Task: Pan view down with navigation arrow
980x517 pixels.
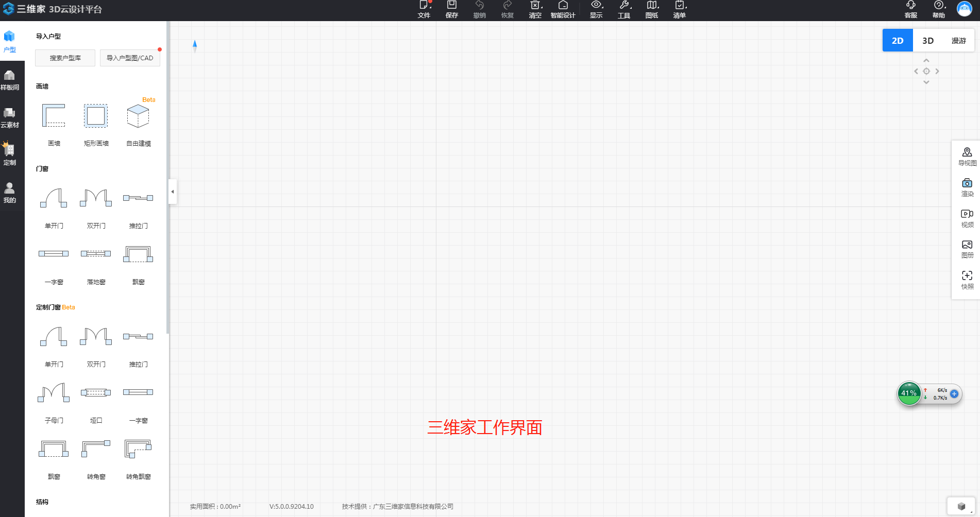Action: click(x=926, y=82)
